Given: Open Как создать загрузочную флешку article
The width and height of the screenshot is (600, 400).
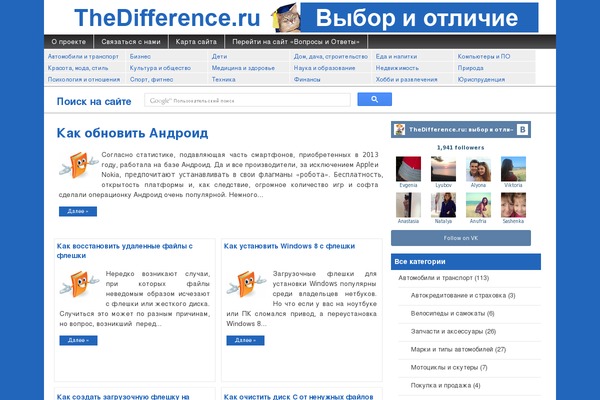Looking at the screenshot, I should [123, 397].
